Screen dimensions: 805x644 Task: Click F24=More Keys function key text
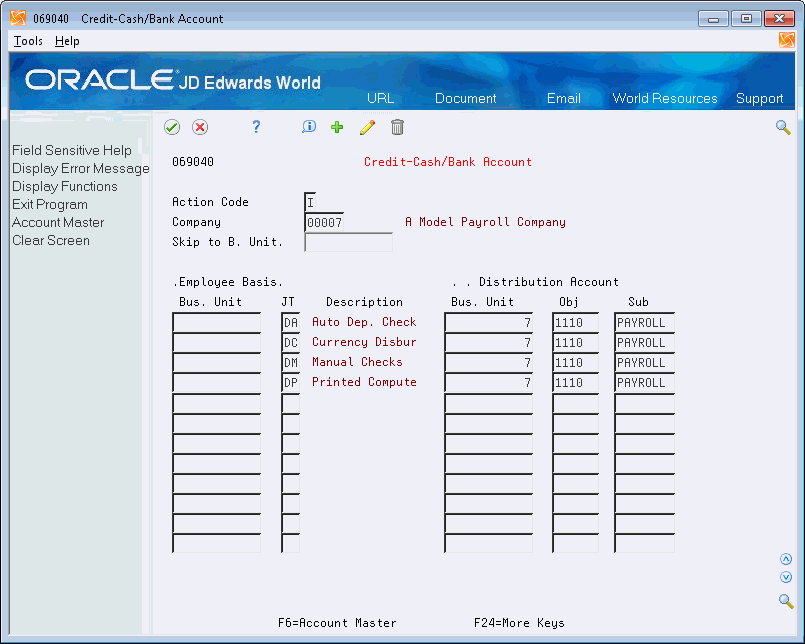[519, 623]
